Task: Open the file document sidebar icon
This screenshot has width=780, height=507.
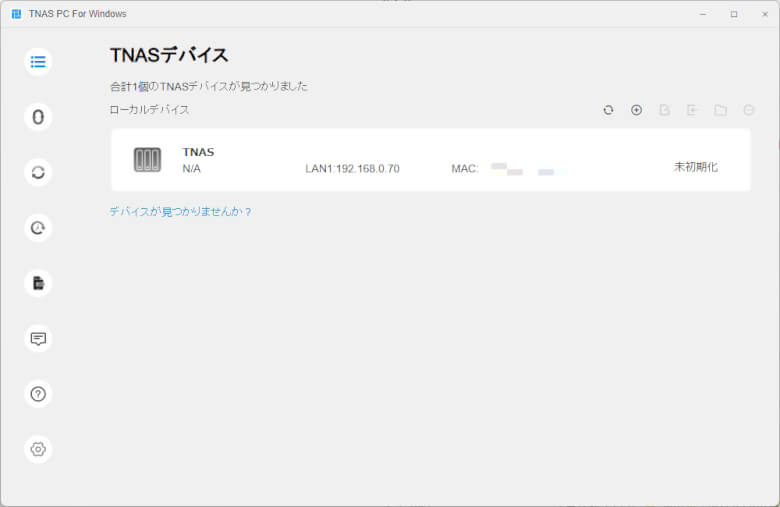Action: [x=38, y=283]
